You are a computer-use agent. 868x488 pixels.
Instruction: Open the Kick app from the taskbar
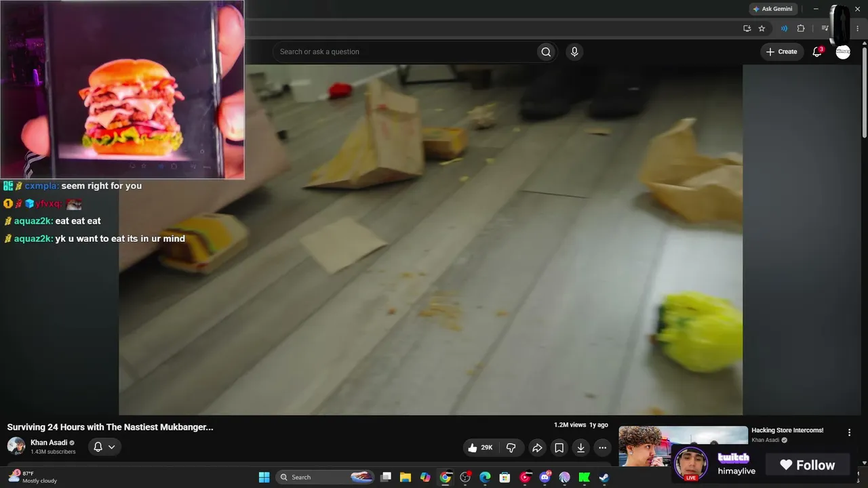click(x=584, y=477)
